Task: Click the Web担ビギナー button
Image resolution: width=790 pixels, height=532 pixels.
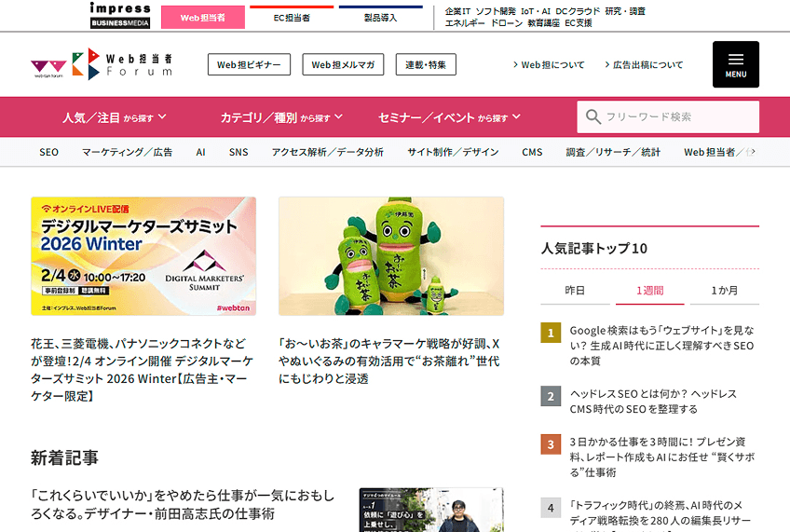Action: click(249, 64)
